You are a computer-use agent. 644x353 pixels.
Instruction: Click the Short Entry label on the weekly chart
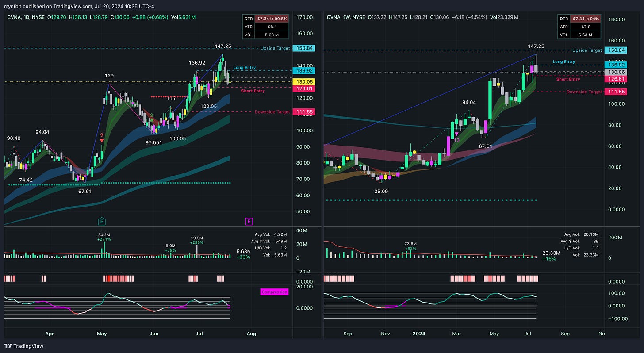[568, 79]
